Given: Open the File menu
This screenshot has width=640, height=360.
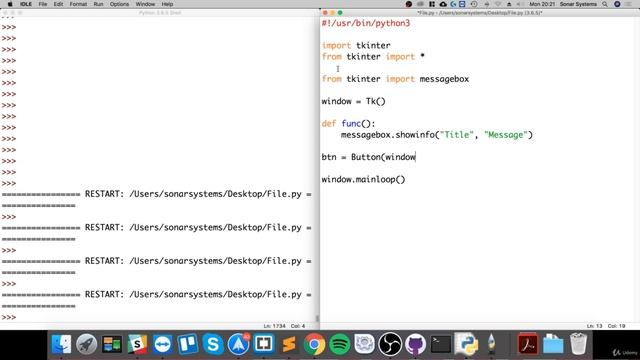Looking at the screenshot, I should pos(43,4).
